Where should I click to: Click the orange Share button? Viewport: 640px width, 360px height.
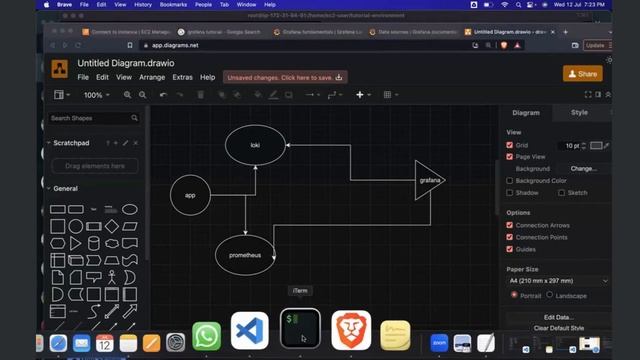pyautogui.click(x=582, y=74)
